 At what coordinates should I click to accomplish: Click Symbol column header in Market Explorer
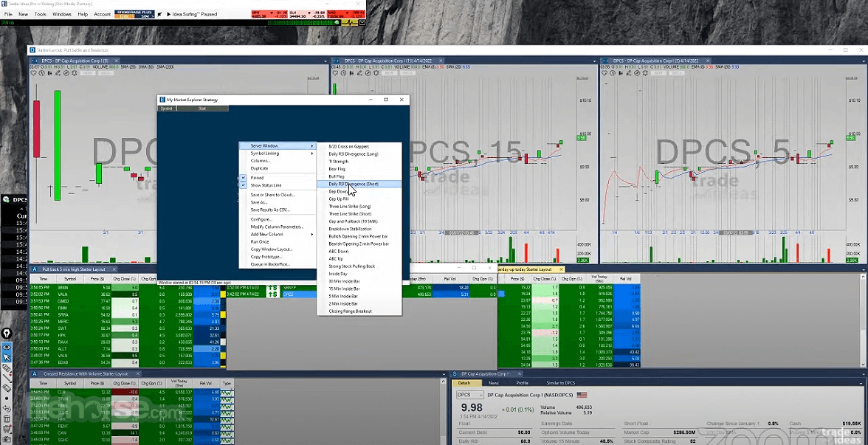167,108
